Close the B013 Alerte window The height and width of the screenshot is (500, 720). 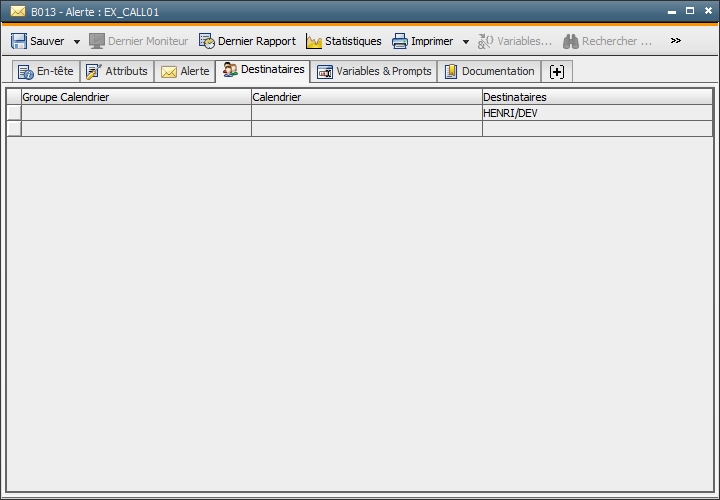point(708,11)
